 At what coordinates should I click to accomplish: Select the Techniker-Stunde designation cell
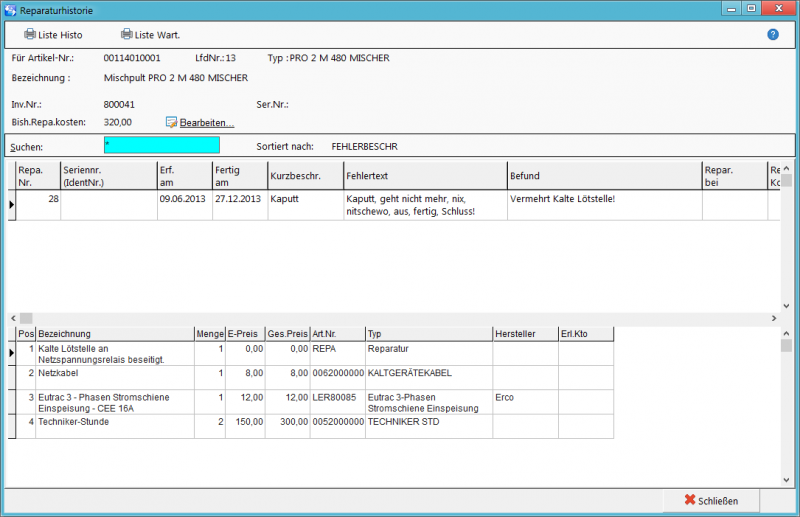(x=115, y=426)
